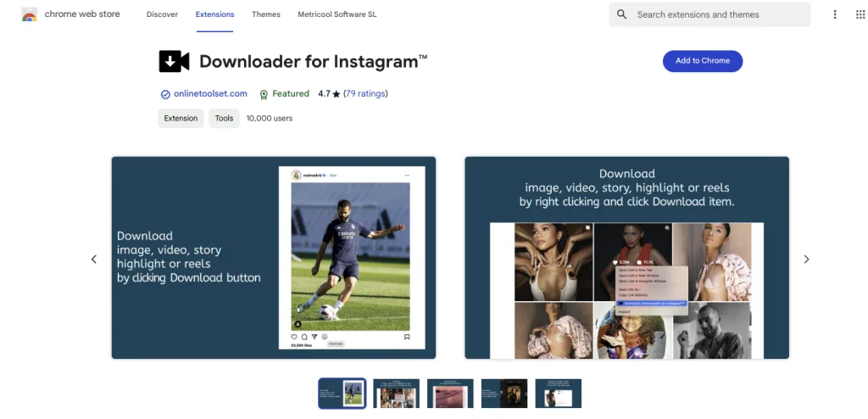Viewport: 868px width, 419px height.
Task: Click the verified publisher badge icon
Action: [165, 94]
